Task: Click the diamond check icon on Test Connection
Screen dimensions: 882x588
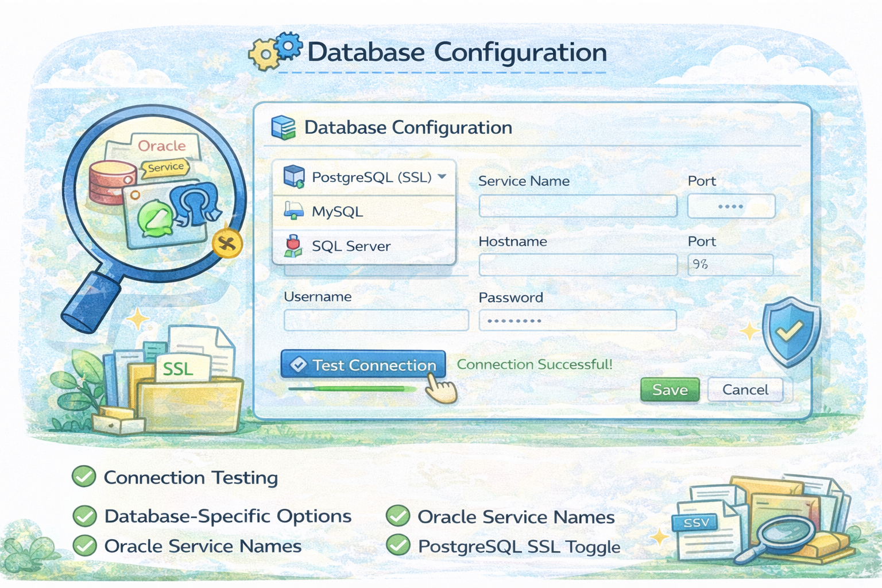Action: [298, 365]
